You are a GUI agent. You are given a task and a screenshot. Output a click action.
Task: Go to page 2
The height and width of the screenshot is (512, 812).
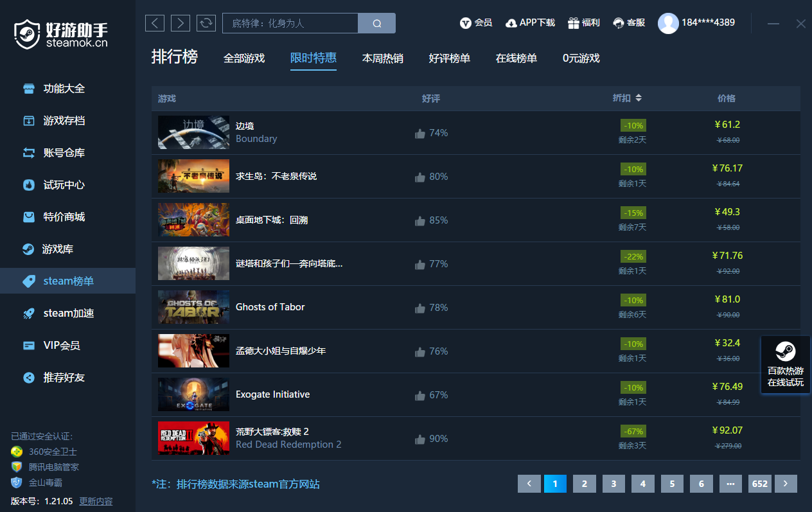coord(585,484)
